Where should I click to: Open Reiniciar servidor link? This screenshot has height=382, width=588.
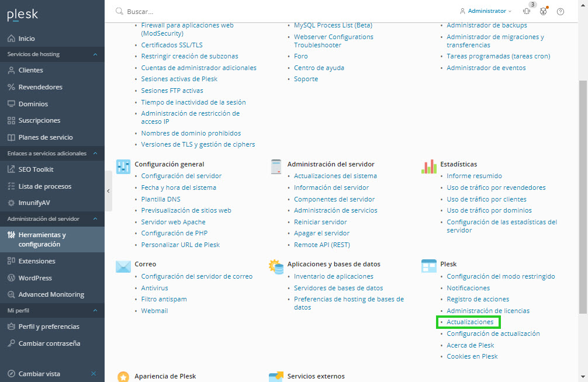(320, 222)
